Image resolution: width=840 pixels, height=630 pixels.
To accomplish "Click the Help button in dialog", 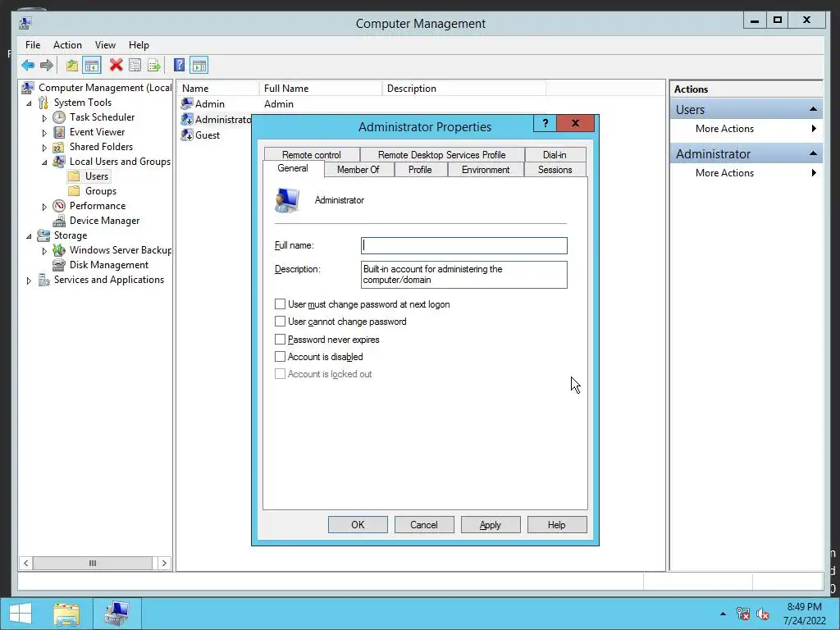I will point(557,525).
